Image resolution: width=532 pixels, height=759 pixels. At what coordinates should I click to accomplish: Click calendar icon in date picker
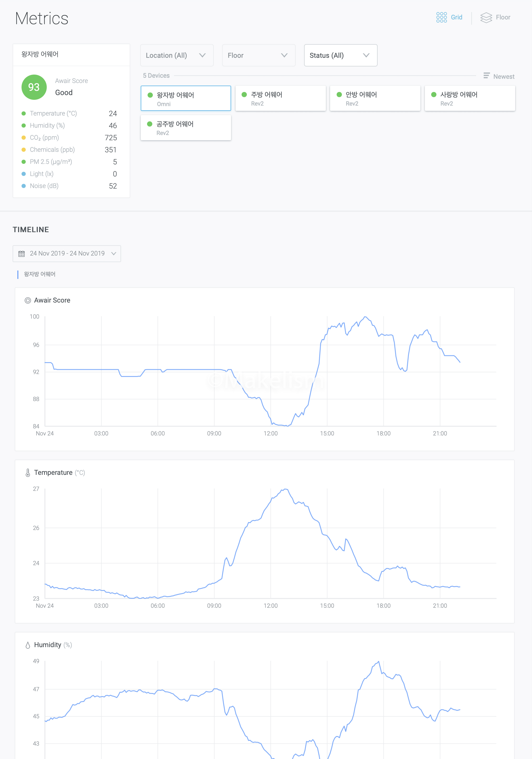pyautogui.click(x=22, y=253)
